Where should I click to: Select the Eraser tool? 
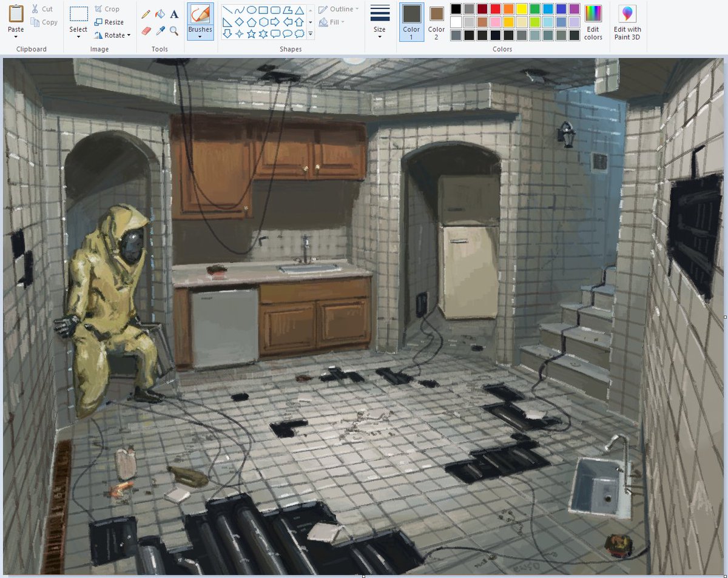(x=146, y=30)
